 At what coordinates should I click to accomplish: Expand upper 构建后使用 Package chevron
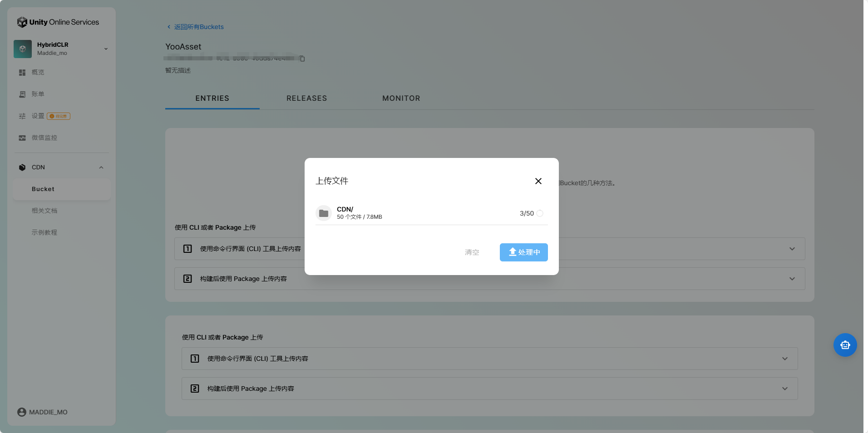[792, 279]
